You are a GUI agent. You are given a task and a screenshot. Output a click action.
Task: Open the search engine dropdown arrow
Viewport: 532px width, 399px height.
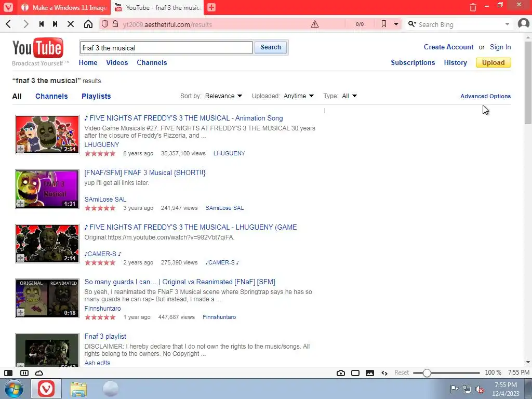(507, 24)
